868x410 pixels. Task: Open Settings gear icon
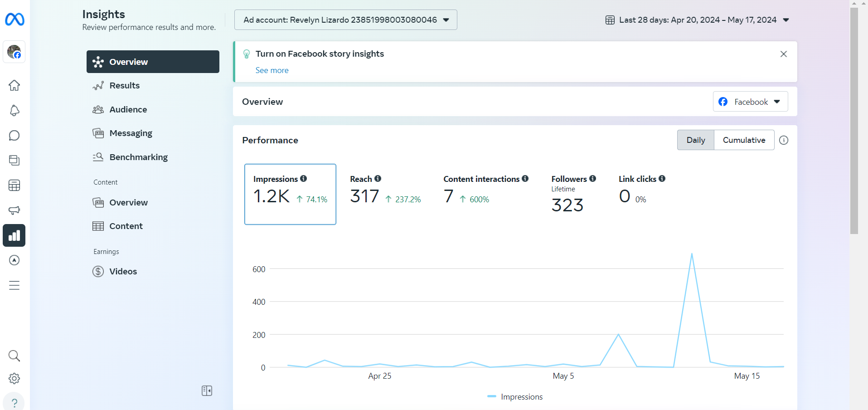15,378
